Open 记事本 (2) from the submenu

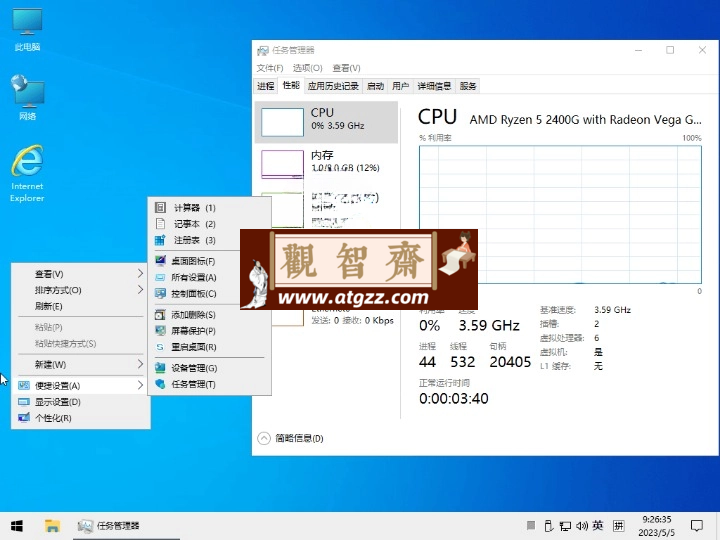pyautogui.click(x=209, y=224)
